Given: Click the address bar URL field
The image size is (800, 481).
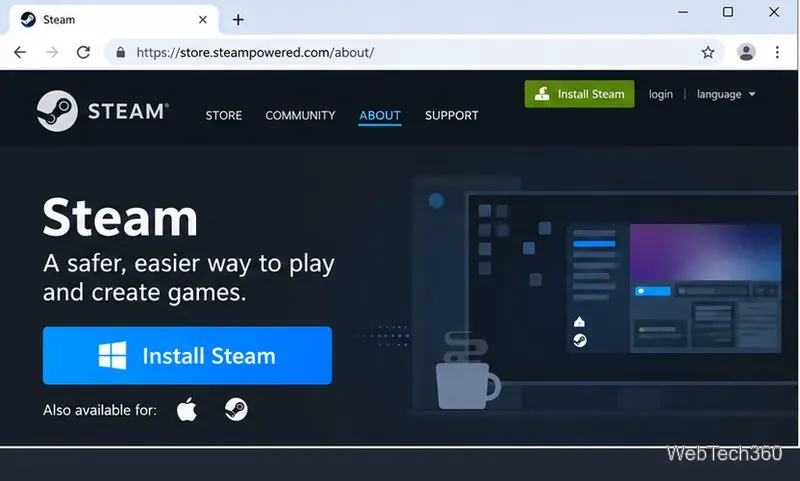Looking at the screenshot, I should pos(413,52).
